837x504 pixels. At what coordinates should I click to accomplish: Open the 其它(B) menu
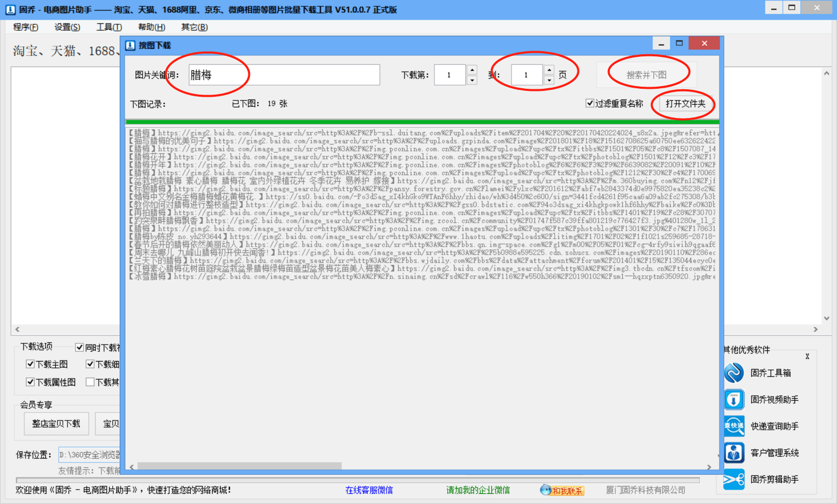pos(194,27)
